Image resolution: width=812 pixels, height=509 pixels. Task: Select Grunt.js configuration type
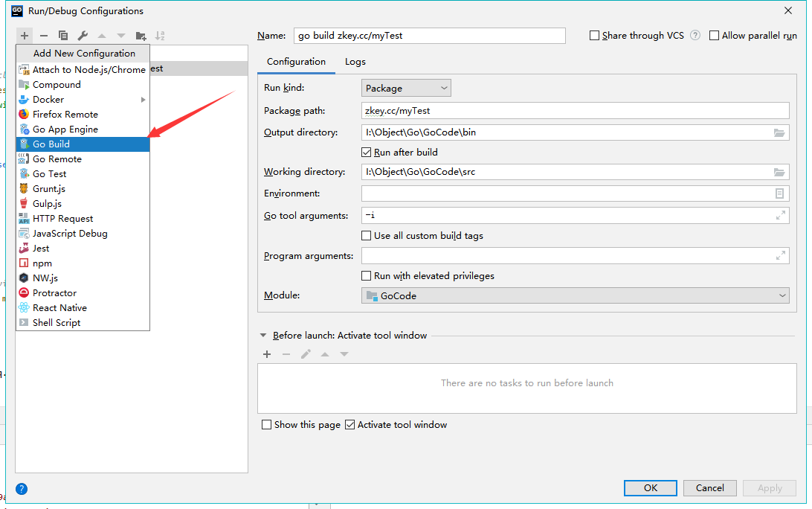pos(83,189)
